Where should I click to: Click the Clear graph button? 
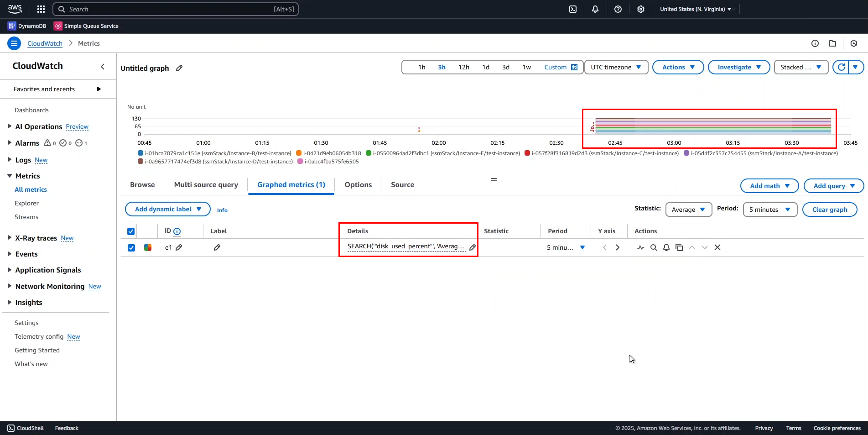[x=829, y=210]
